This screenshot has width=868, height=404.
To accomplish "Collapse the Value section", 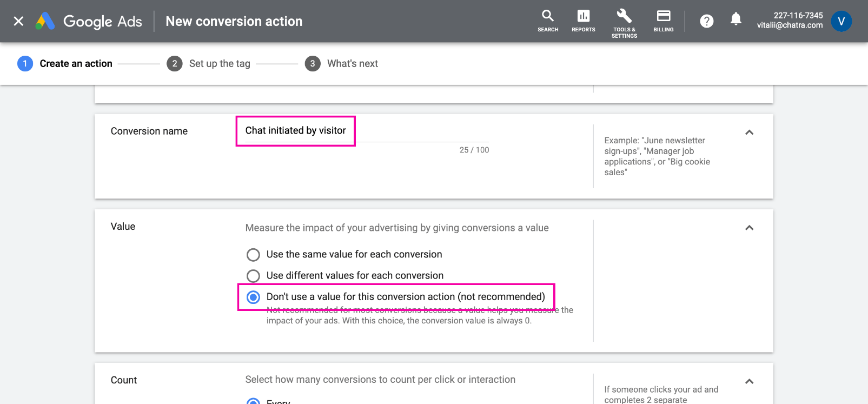I will click(x=749, y=228).
